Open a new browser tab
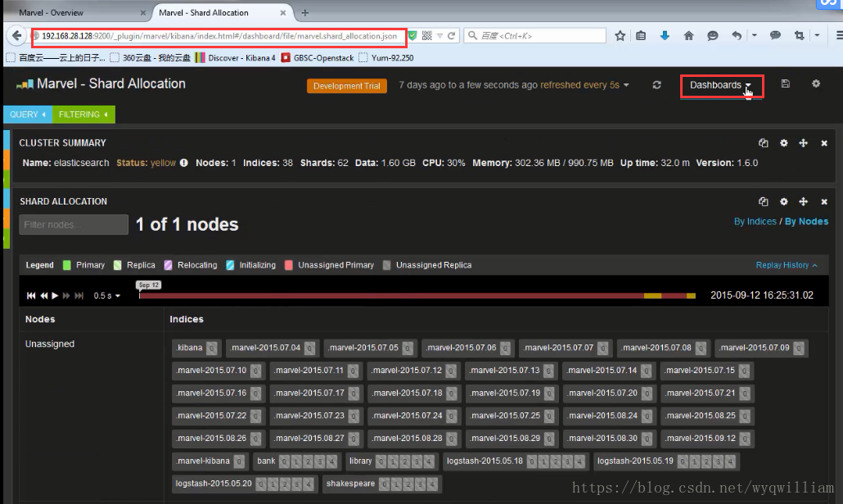Viewport: 843px width, 504px height. 304,12
